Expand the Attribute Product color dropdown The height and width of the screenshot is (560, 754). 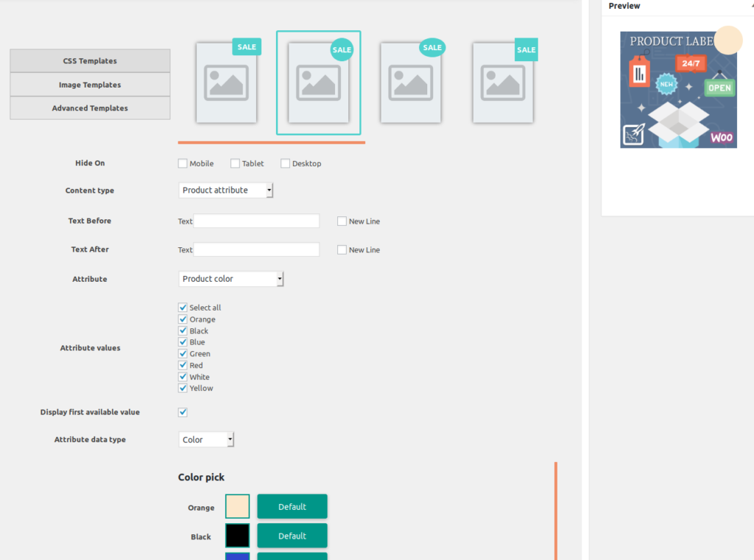(x=230, y=279)
